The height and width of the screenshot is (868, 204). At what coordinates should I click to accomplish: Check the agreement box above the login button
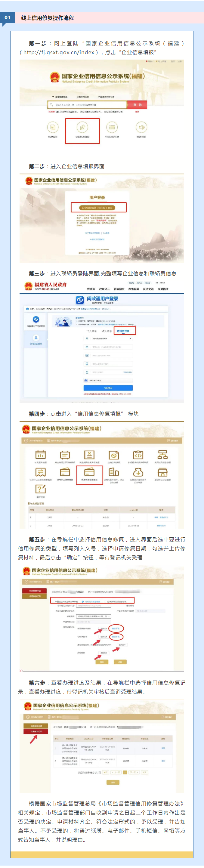86,380
